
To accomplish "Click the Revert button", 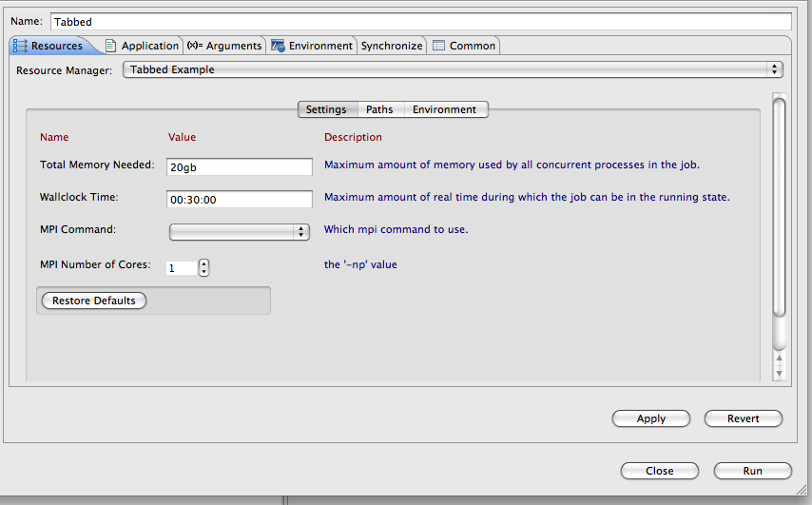I will tap(744, 418).
